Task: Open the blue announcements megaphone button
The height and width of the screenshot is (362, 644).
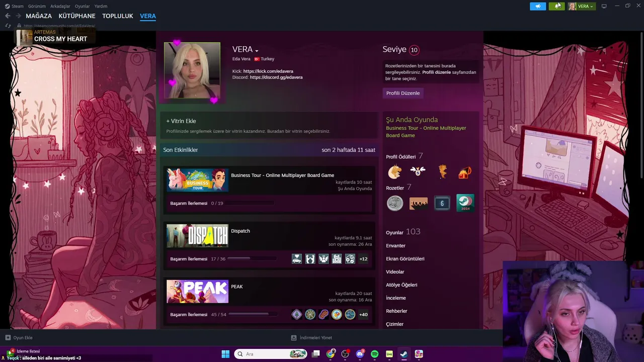Action: [538, 6]
